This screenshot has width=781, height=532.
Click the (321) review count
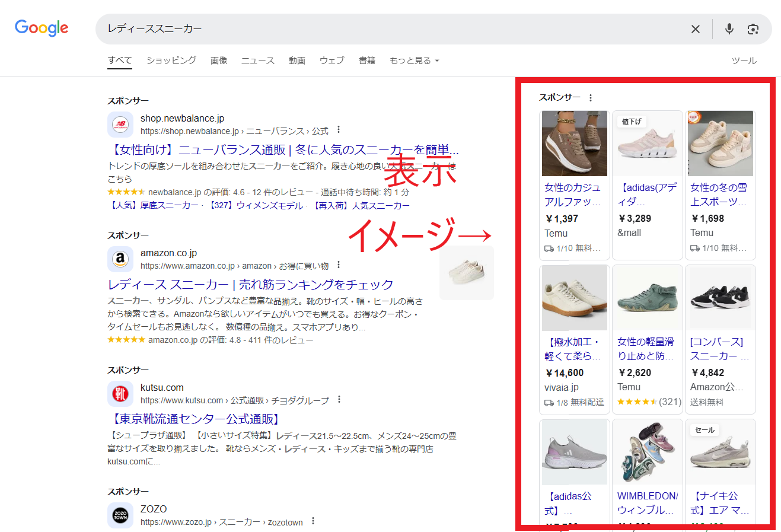pos(670,402)
